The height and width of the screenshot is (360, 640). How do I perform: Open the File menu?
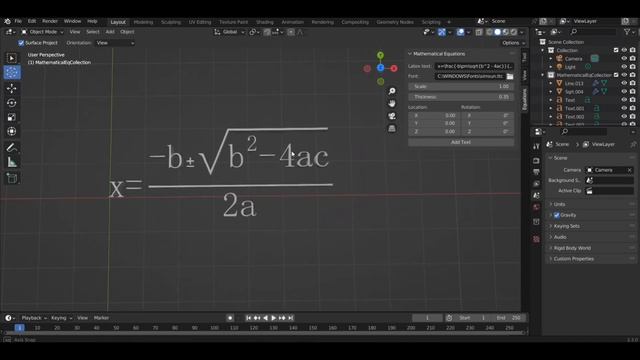18,21
